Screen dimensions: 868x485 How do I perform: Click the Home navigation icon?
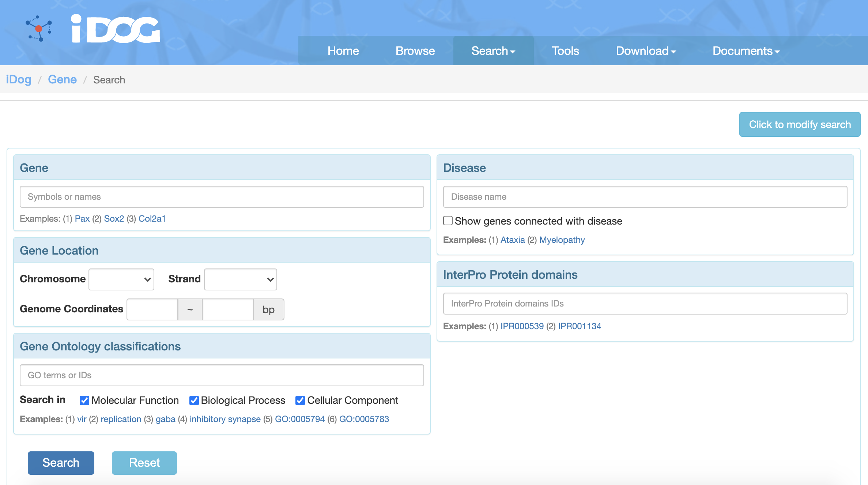point(343,50)
